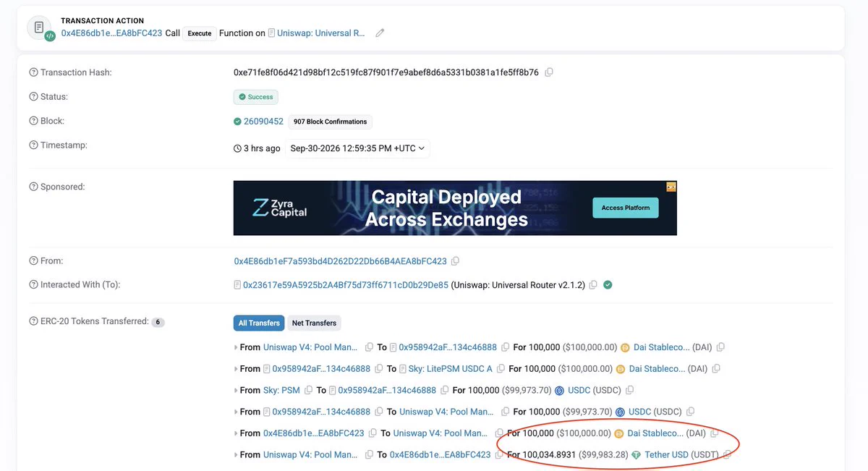868x471 pixels.
Task: Click the 907 Block Confirmations badge
Action: pos(330,122)
